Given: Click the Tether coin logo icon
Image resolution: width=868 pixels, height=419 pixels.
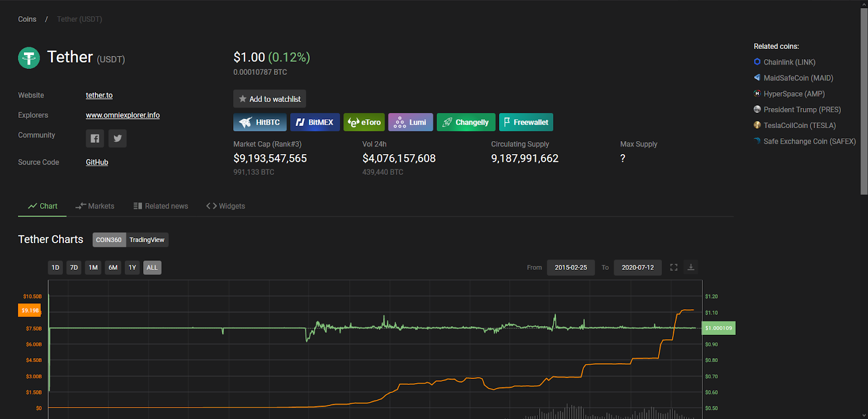Looking at the screenshot, I should [29, 58].
